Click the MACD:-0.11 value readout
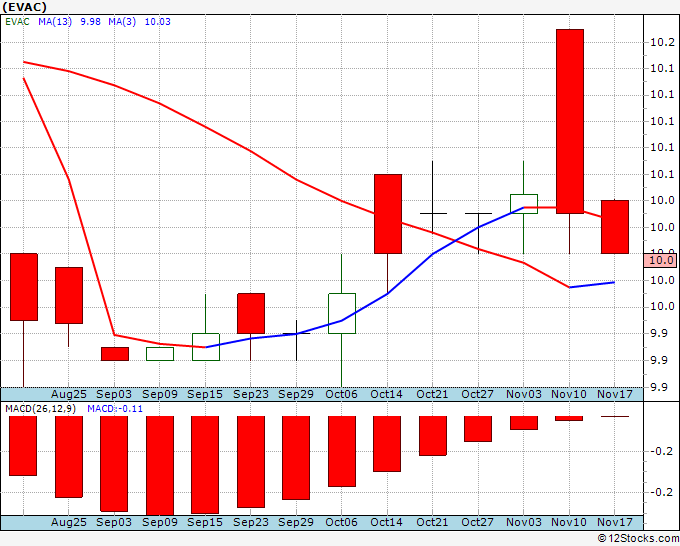The height and width of the screenshot is (546, 680). click(115, 409)
